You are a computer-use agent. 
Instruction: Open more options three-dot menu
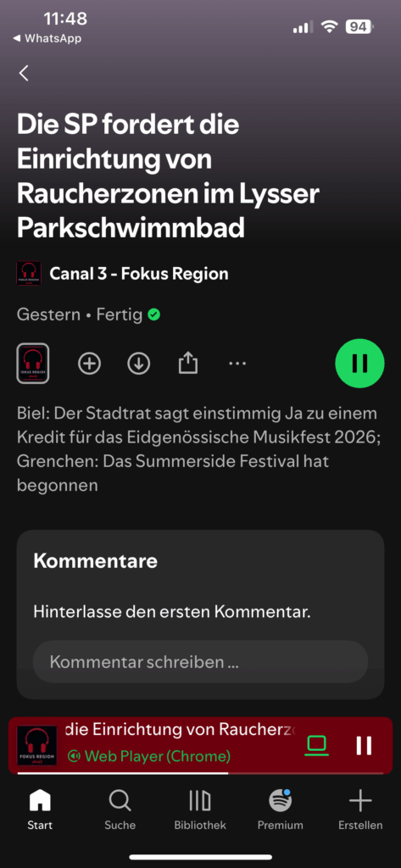point(237,364)
